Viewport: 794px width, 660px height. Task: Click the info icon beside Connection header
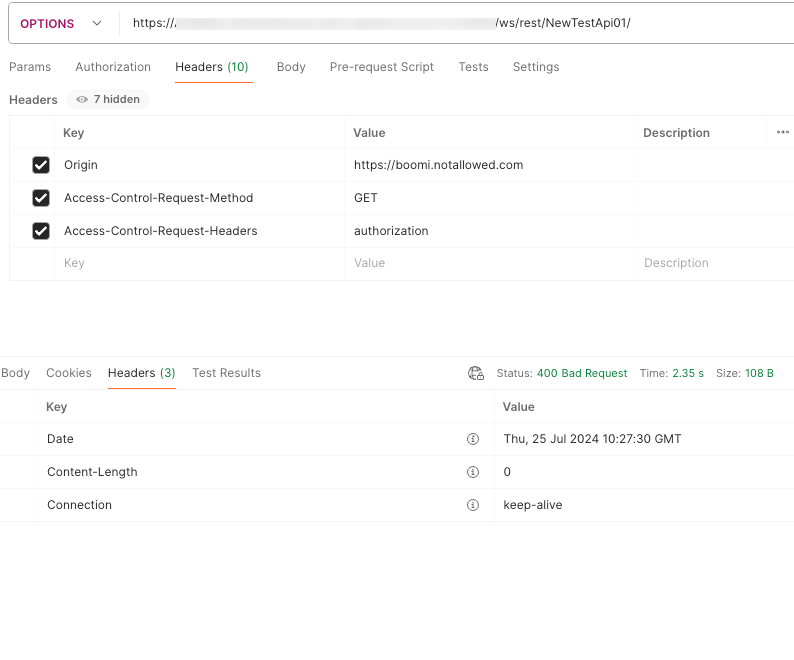pos(473,505)
